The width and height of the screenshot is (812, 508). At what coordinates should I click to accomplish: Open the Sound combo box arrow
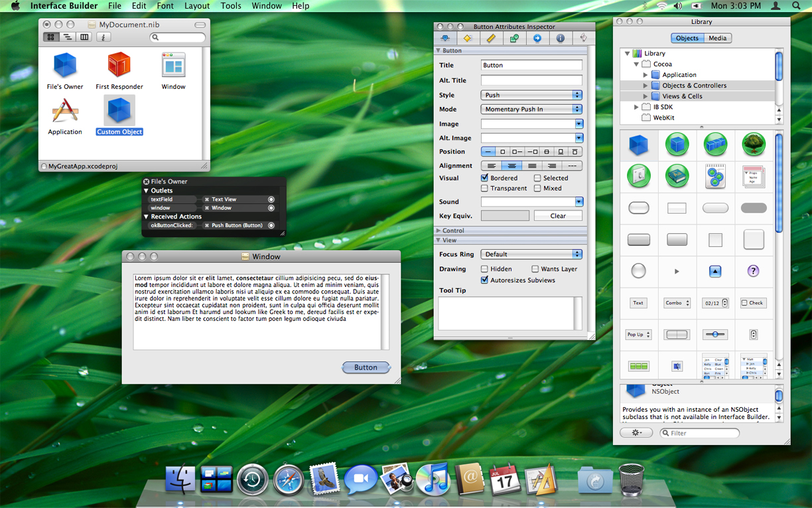(x=578, y=202)
